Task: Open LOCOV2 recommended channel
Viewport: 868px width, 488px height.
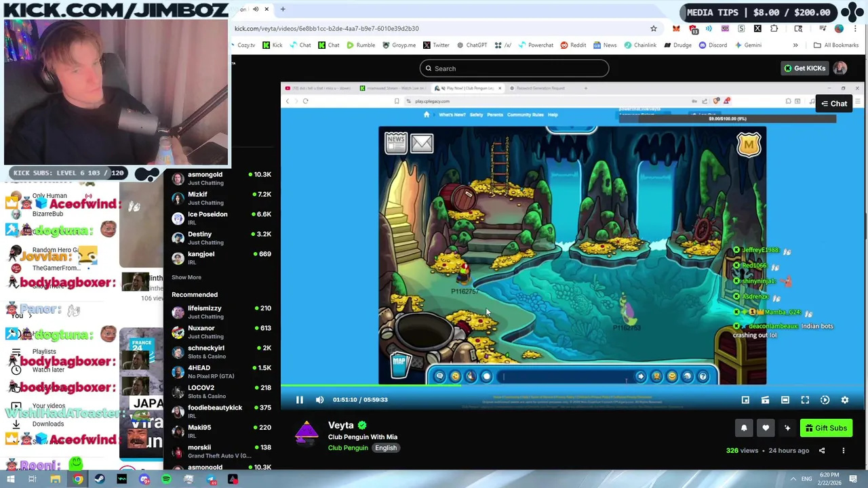Action: [220, 392]
